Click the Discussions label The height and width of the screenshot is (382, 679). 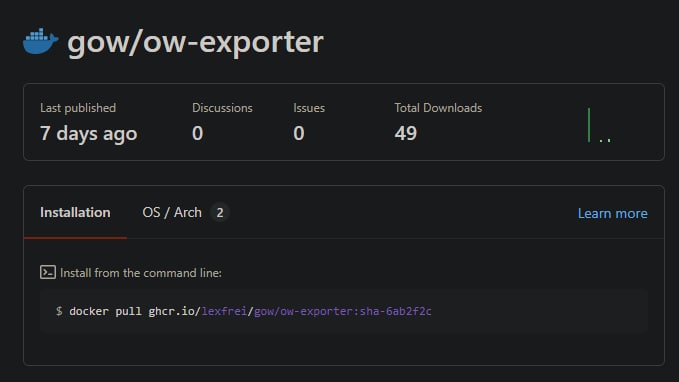(222, 108)
